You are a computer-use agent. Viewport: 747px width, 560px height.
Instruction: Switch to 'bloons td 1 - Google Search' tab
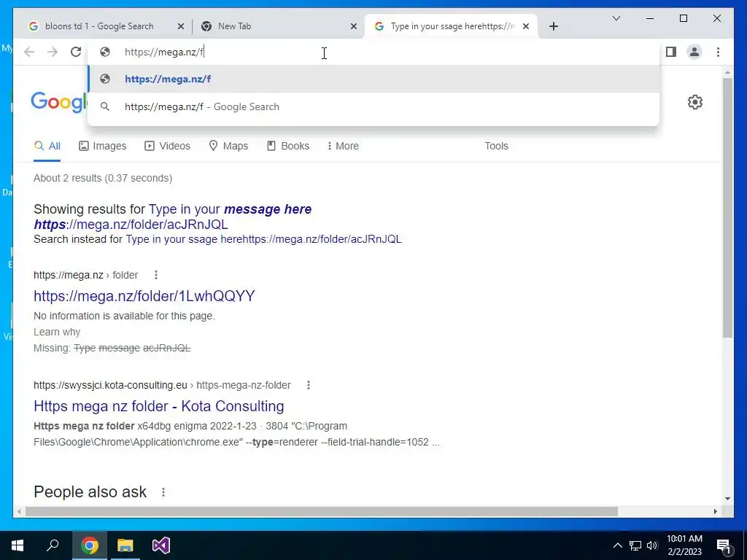pos(99,26)
